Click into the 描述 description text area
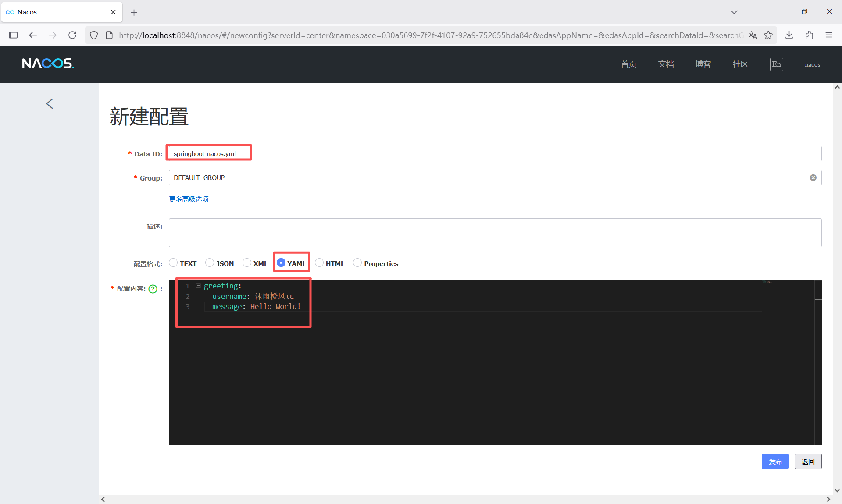 click(x=495, y=233)
